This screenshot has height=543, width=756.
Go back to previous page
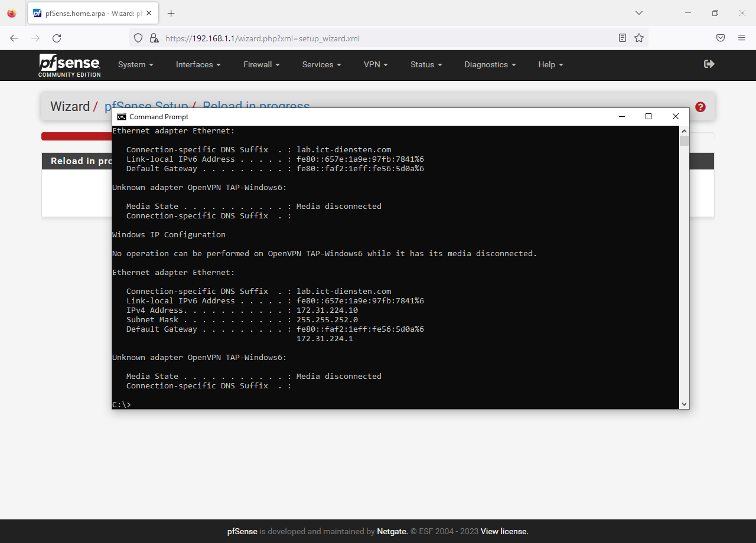pos(14,38)
